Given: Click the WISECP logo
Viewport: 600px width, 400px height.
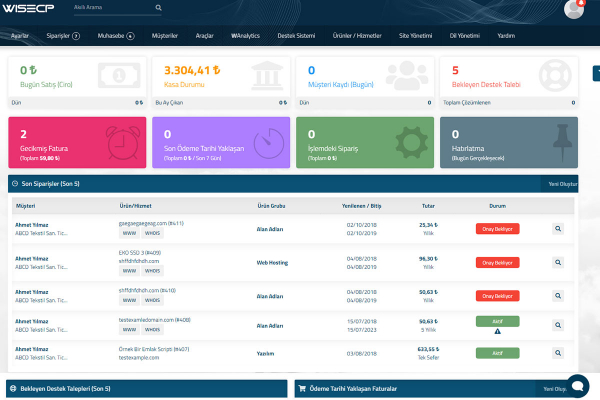Looking at the screenshot, I should (31, 9).
